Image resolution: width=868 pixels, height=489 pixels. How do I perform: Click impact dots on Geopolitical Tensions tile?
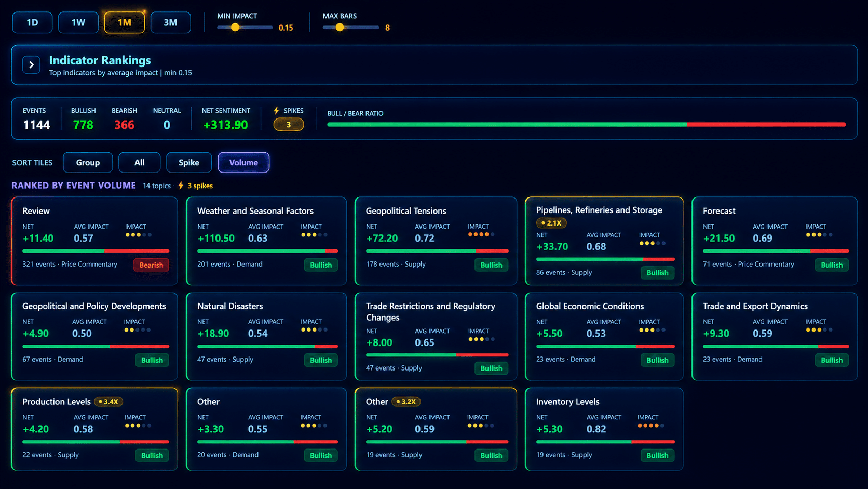click(x=481, y=235)
